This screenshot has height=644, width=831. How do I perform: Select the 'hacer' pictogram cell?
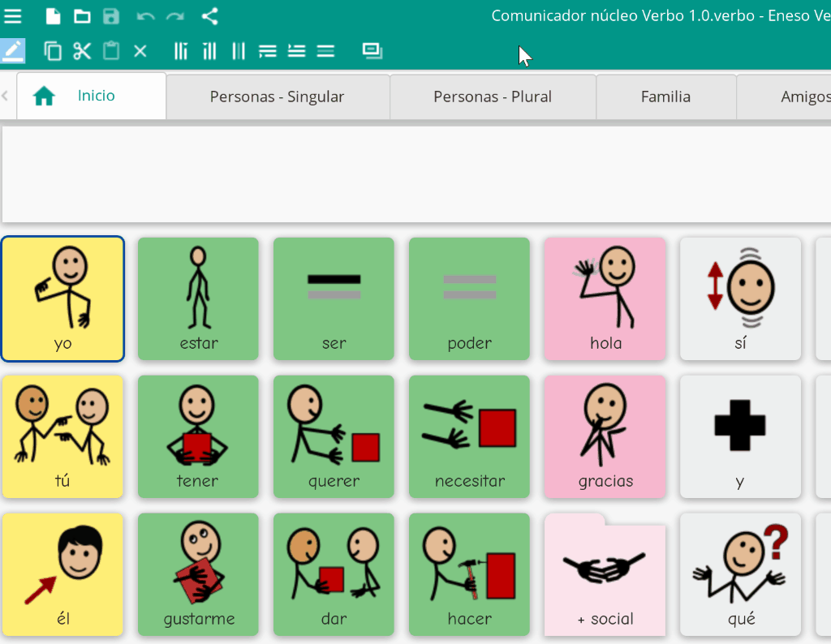(x=470, y=574)
